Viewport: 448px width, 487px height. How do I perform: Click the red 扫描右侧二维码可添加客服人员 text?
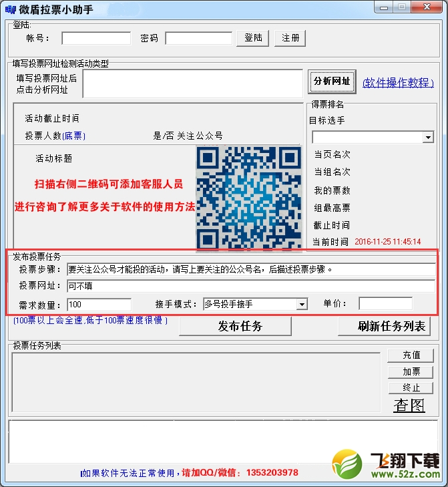click(109, 184)
